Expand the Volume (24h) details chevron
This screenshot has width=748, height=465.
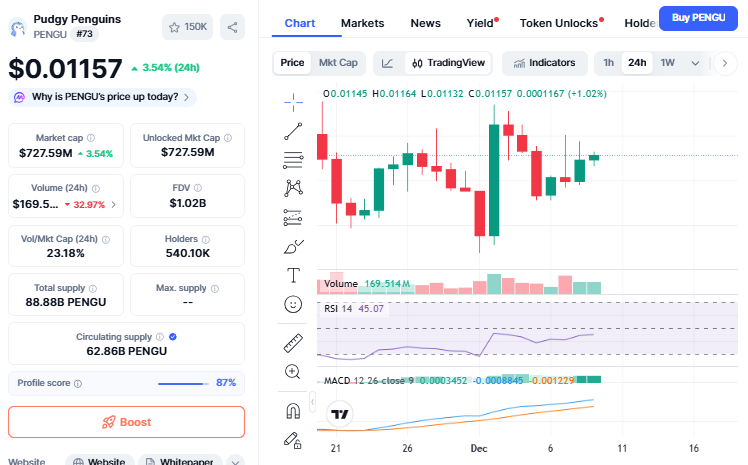pos(113,205)
